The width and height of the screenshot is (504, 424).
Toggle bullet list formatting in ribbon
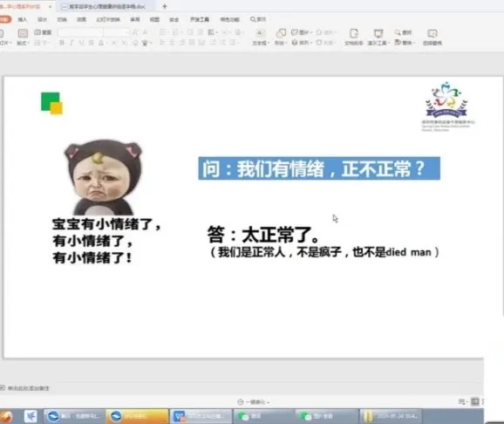pos(163,32)
